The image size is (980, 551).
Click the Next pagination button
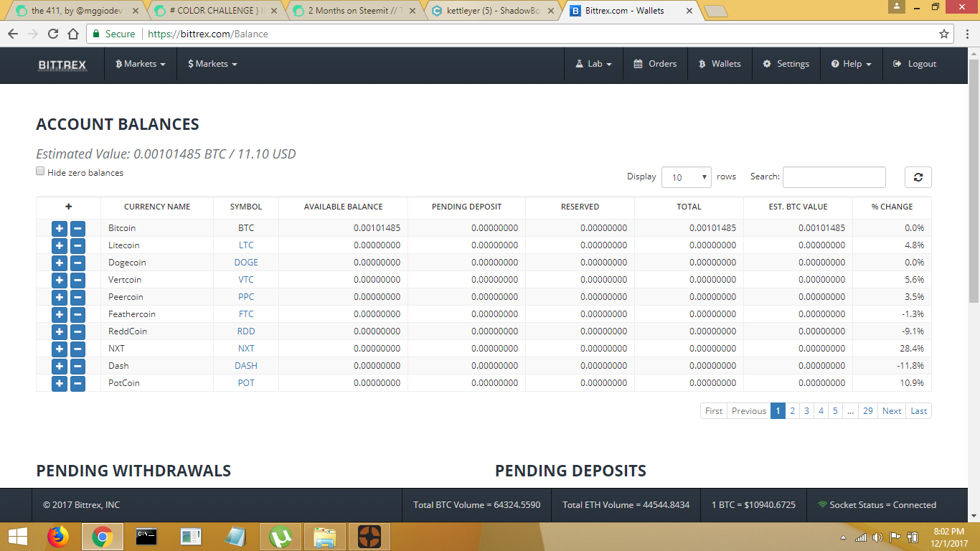click(x=892, y=411)
